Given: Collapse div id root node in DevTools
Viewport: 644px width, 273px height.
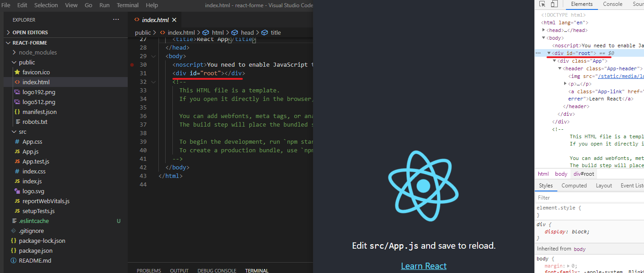Looking at the screenshot, I should tap(549, 53).
